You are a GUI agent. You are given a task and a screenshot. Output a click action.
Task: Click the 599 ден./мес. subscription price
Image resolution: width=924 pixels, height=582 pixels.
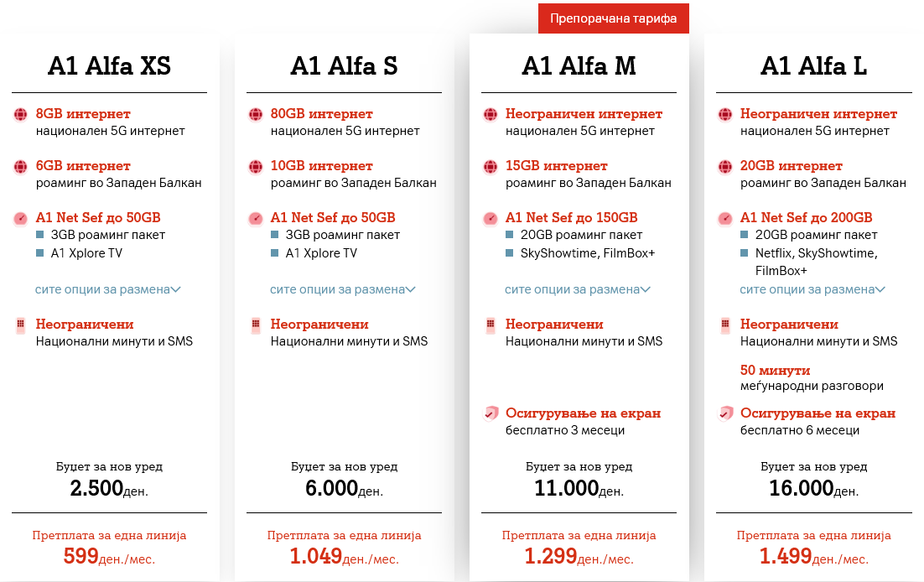109,556
